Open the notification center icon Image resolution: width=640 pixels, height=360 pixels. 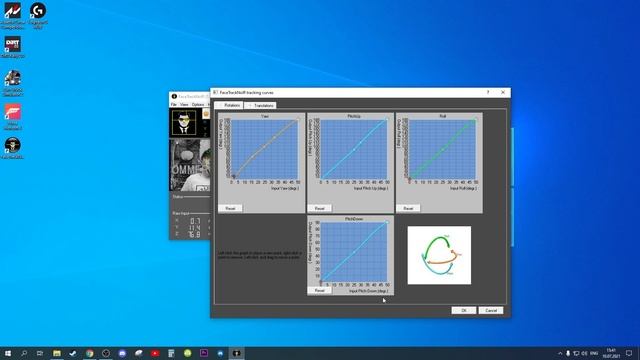click(629, 353)
